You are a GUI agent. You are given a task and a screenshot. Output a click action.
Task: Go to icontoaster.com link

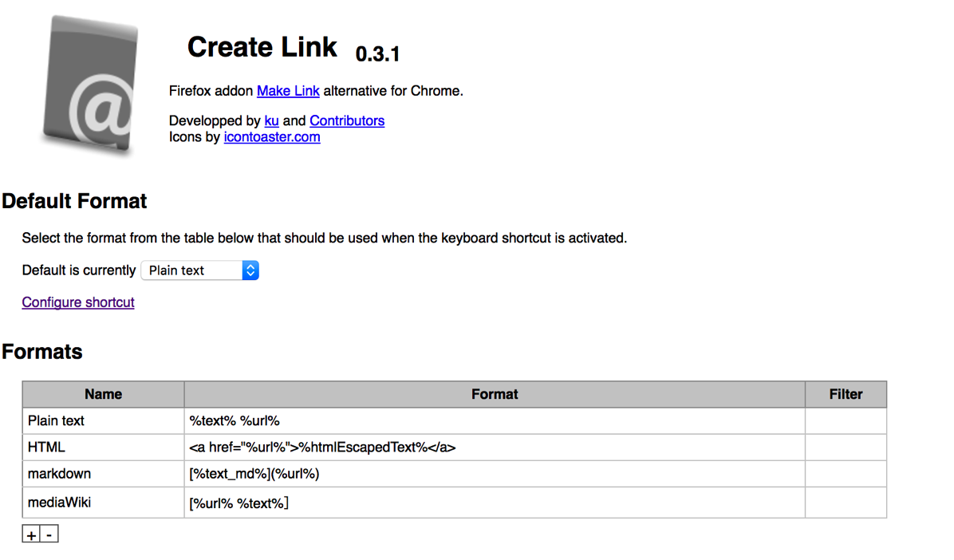pyautogui.click(x=272, y=137)
